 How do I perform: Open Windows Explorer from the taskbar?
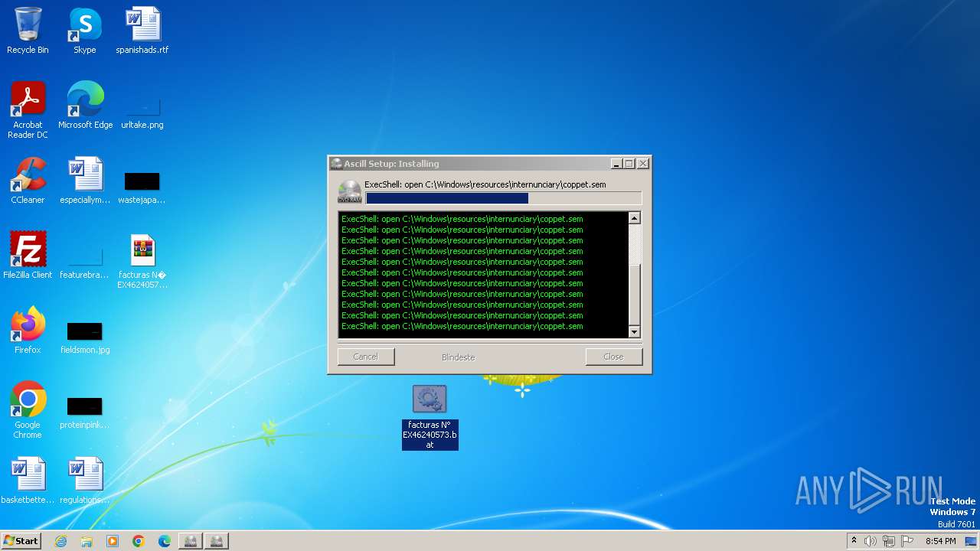[87, 541]
